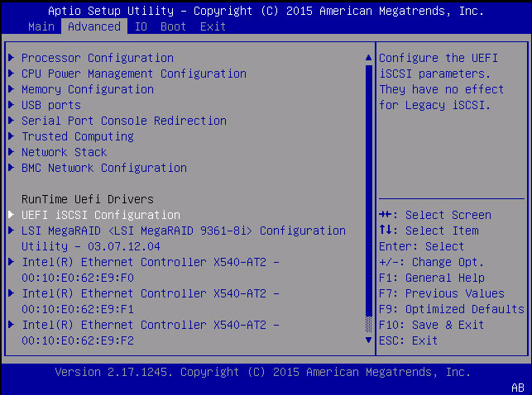This screenshot has height=395, width=532.
Task: Click arrow beside Trusted Computing
Action: tap(12, 136)
